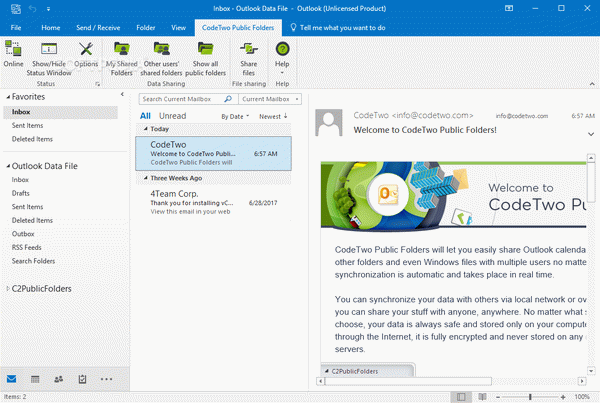Expand the C2PublicFolders tree node
600x403 pixels.
(x=6, y=289)
